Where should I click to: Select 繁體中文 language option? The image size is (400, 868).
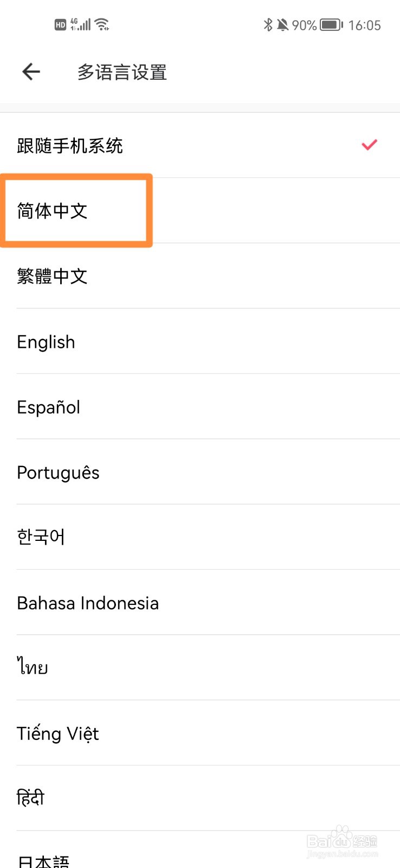click(x=53, y=276)
